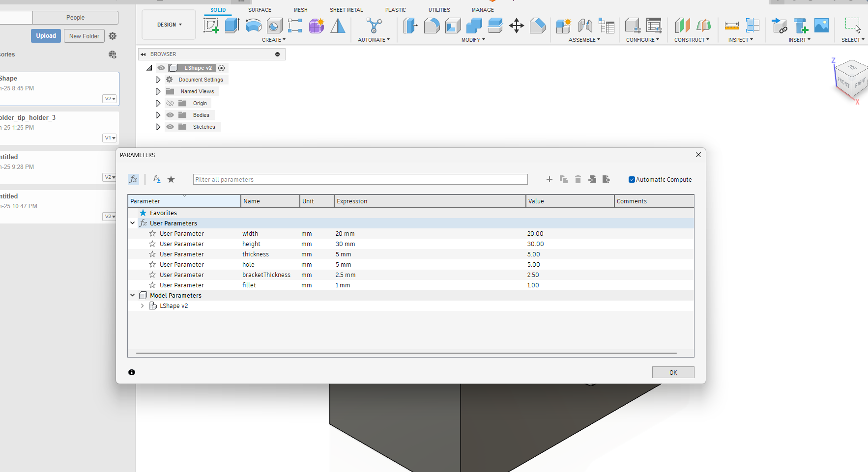Open V2 version dropdown for Shape file
Viewport: 868px width, 472px height.
click(x=110, y=99)
